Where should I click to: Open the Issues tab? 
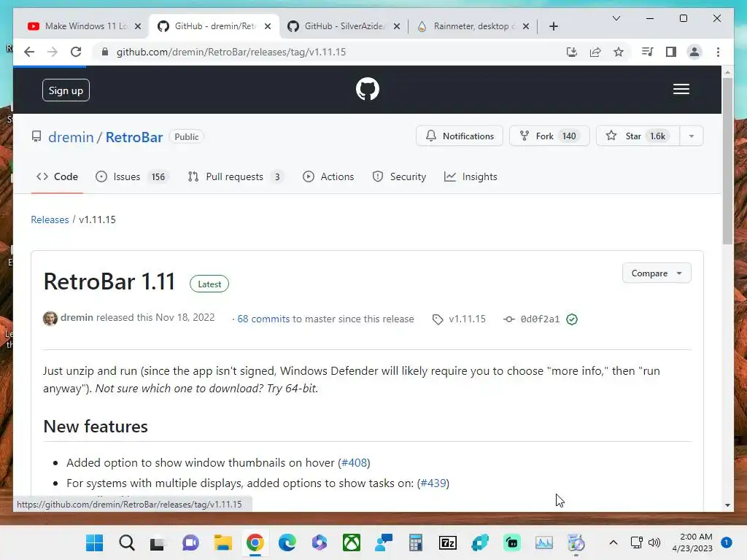pos(132,176)
